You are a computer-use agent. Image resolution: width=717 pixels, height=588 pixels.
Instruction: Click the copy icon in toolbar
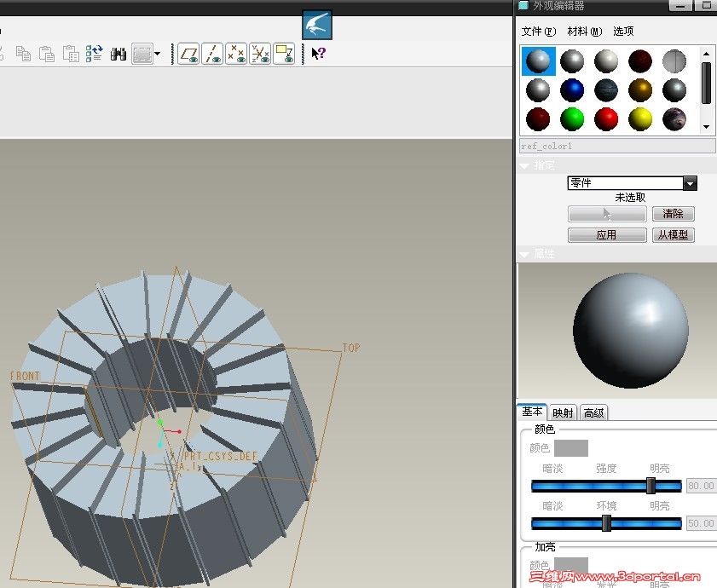coord(23,54)
